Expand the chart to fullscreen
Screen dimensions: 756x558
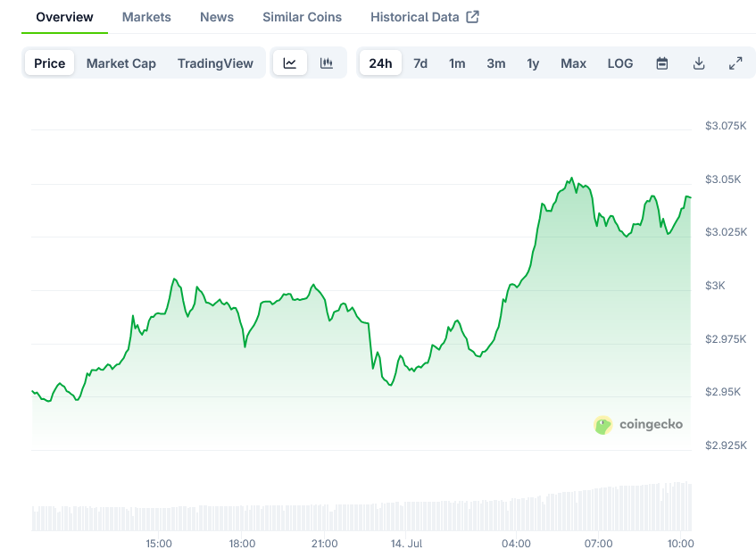(735, 62)
